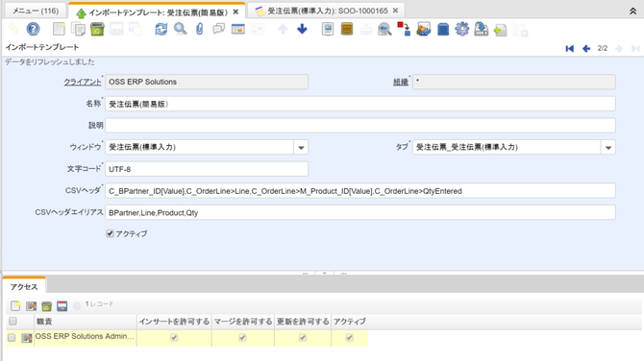Click the 文字コード field showing UTF-8

point(207,169)
